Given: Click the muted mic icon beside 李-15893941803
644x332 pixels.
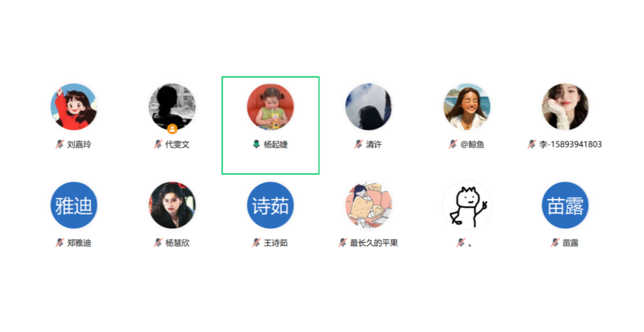Looking at the screenshot, I should (x=532, y=145).
